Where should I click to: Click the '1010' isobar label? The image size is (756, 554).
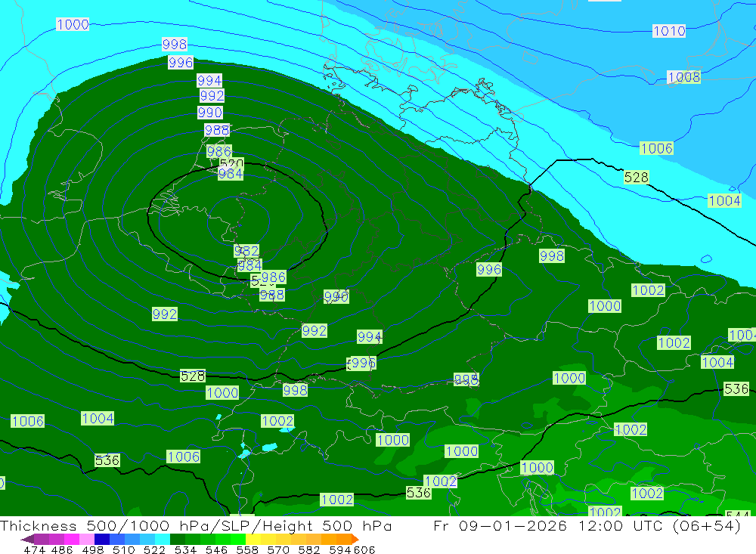[669, 31]
